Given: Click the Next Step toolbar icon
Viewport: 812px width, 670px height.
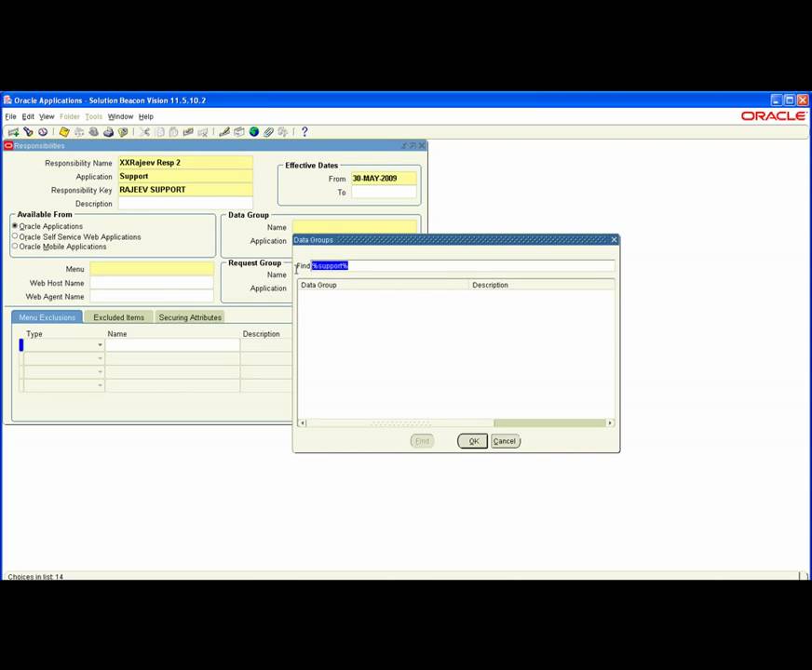Looking at the screenshot, I should pos(79,132).
